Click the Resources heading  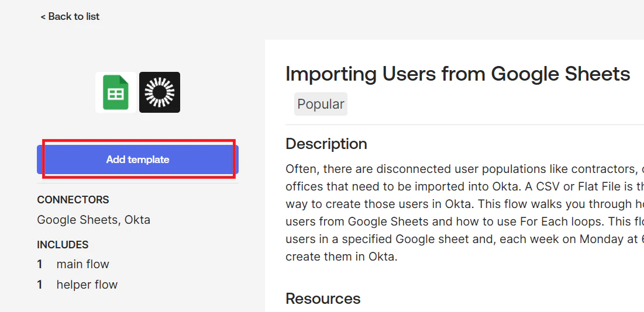pos(323,299)
